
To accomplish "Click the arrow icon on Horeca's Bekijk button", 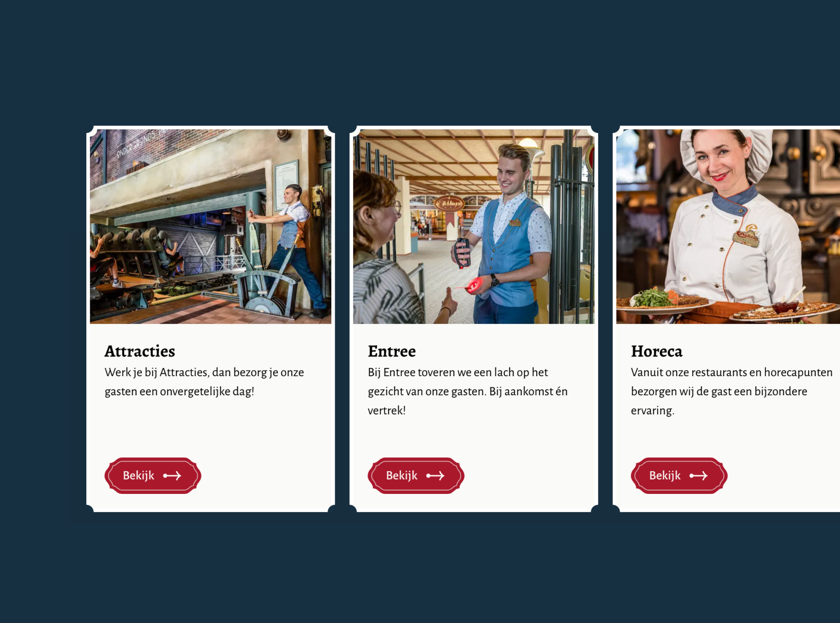I will (x=698, y=476).
